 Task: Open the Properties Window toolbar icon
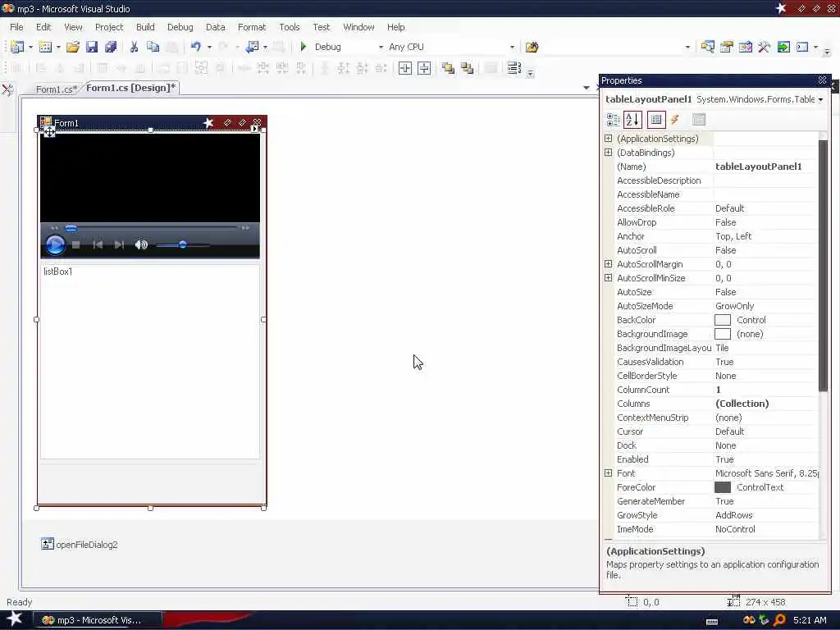click(x=727, y=47)
